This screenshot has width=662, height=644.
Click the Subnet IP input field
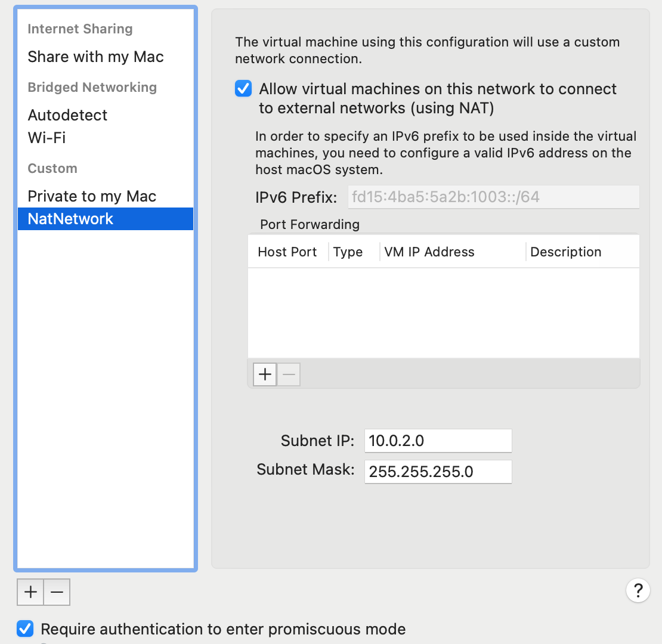pos(438,441)
